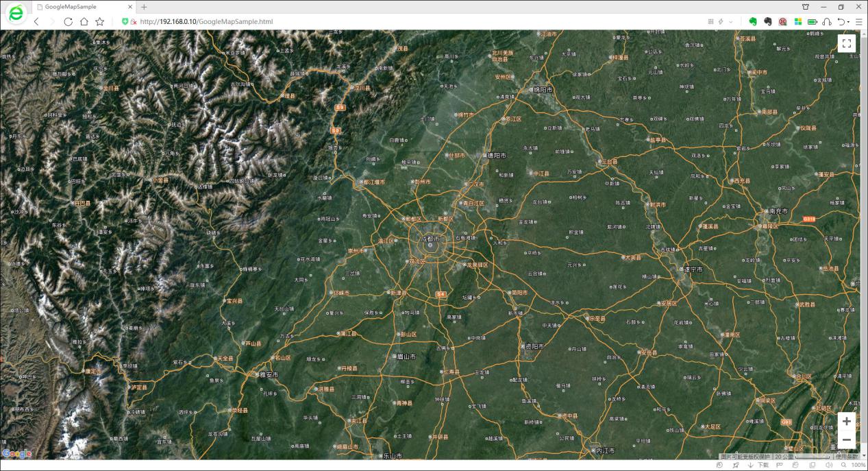Mute page sounds with the speaker icon
Screen dimensions: 868x471
830,466
